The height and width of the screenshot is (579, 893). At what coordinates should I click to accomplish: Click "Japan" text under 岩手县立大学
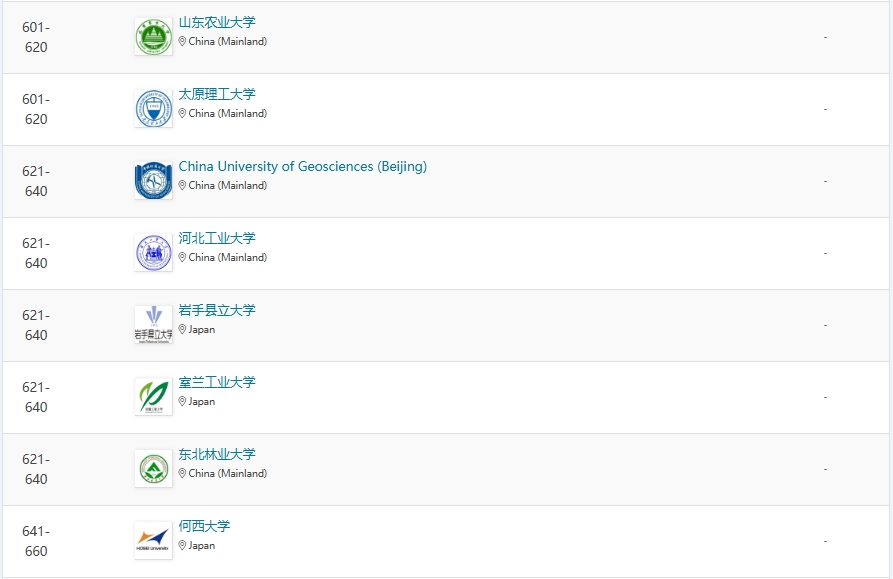(x=202, y=330)
